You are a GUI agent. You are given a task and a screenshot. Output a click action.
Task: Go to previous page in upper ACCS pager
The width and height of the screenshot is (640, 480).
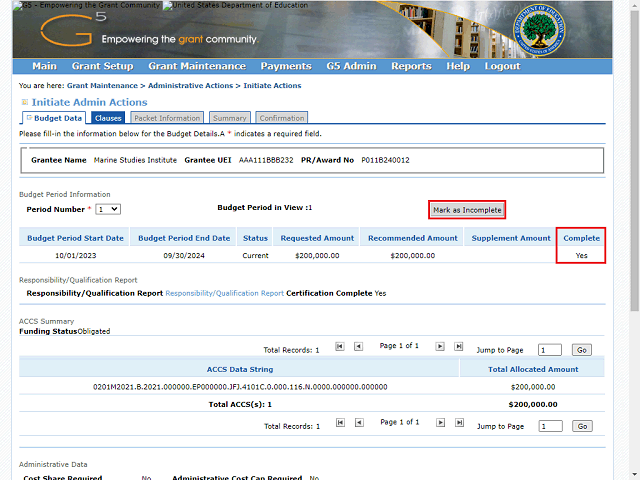pos(358,347)
